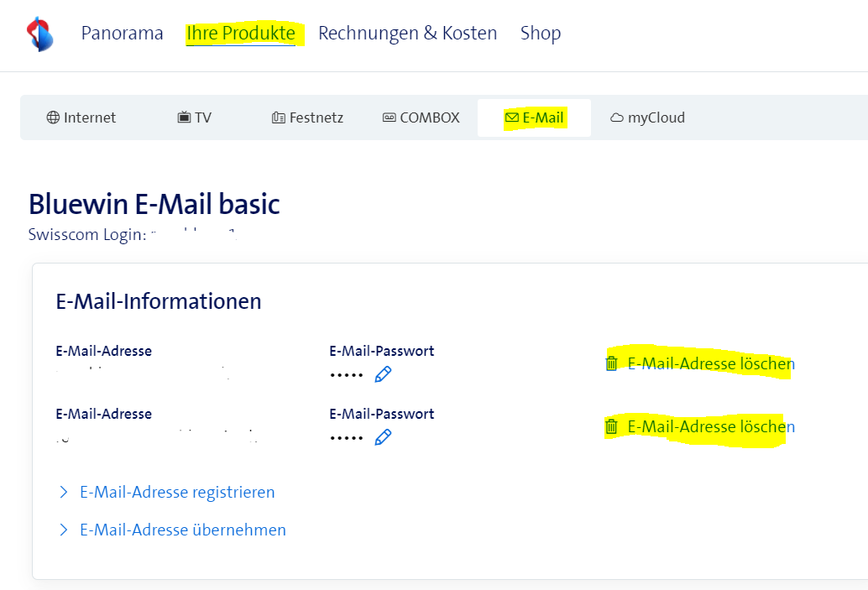Edit first E-Mail-Passwort with pencil icon
The width and height of the screenshot is (868, 590).
coord(383,374)
